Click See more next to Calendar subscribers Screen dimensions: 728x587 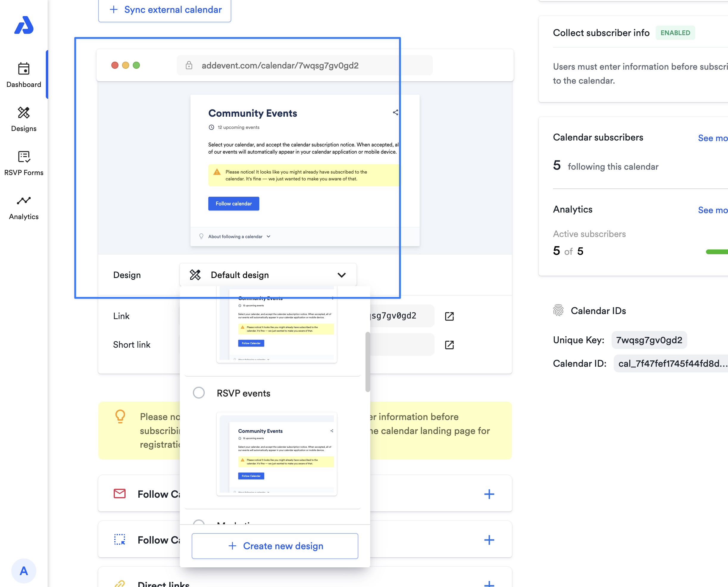point(713,138)
